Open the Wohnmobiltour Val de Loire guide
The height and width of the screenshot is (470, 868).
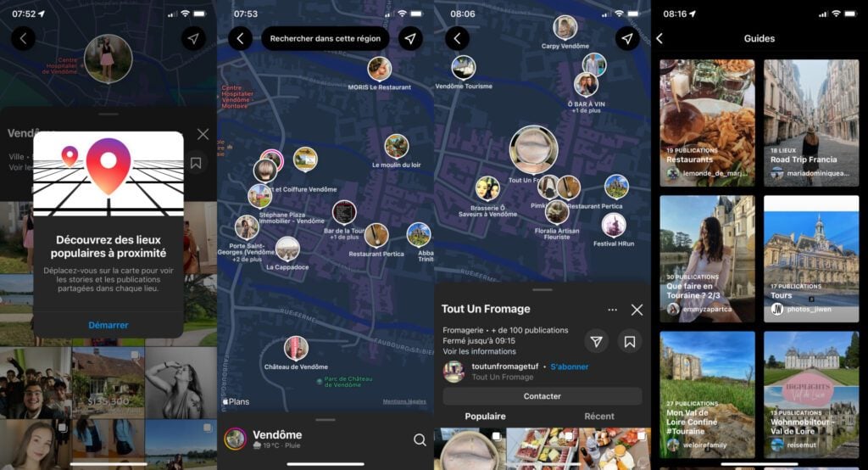[811, 394]
